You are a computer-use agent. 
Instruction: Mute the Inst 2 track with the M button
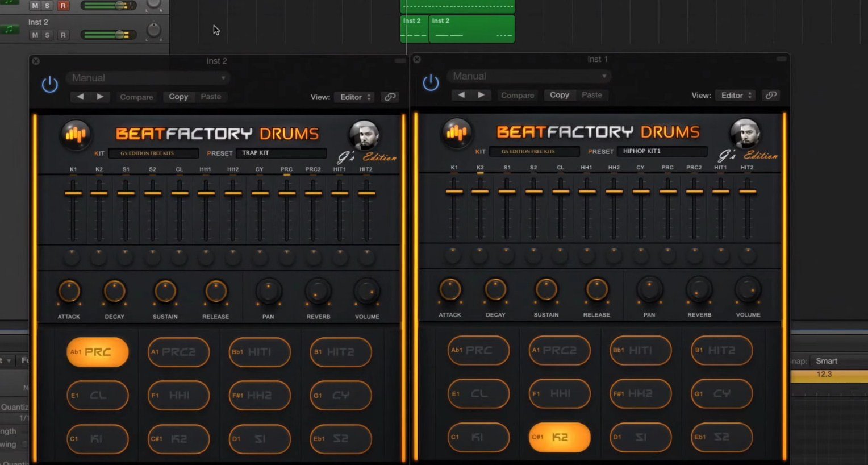(34, 35)
